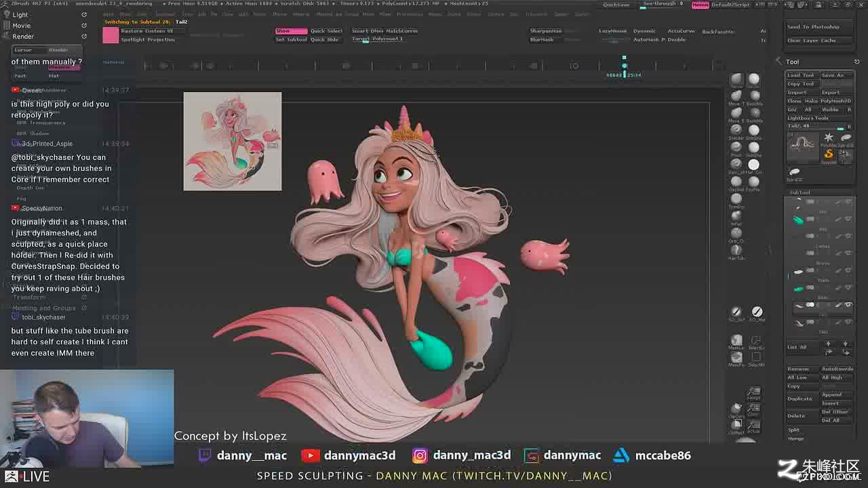Image resolution: width=868 pixels, height=488 pixels.
Task: Expand the Movie palette
Action: pos(21,25)
